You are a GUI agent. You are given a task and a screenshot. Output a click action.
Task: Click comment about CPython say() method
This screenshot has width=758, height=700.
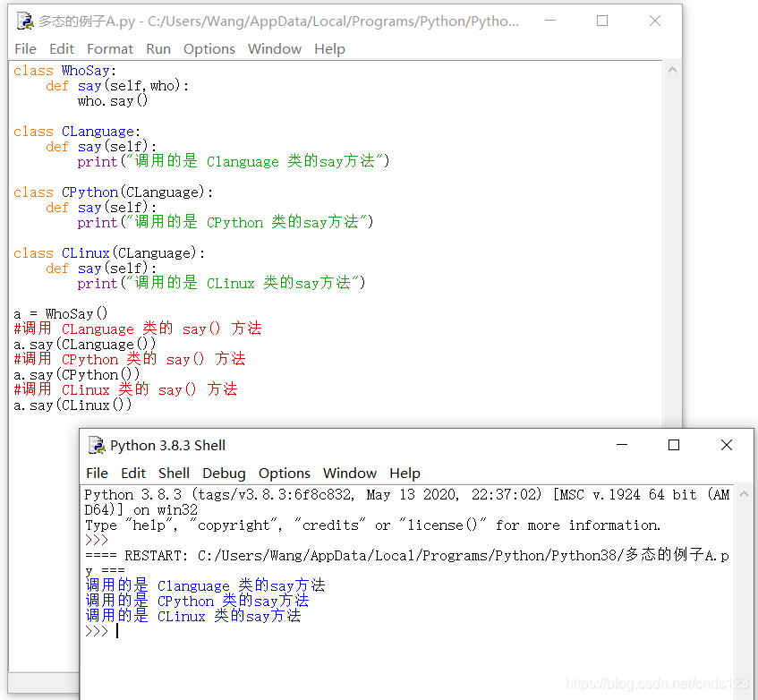coord(129,359)
